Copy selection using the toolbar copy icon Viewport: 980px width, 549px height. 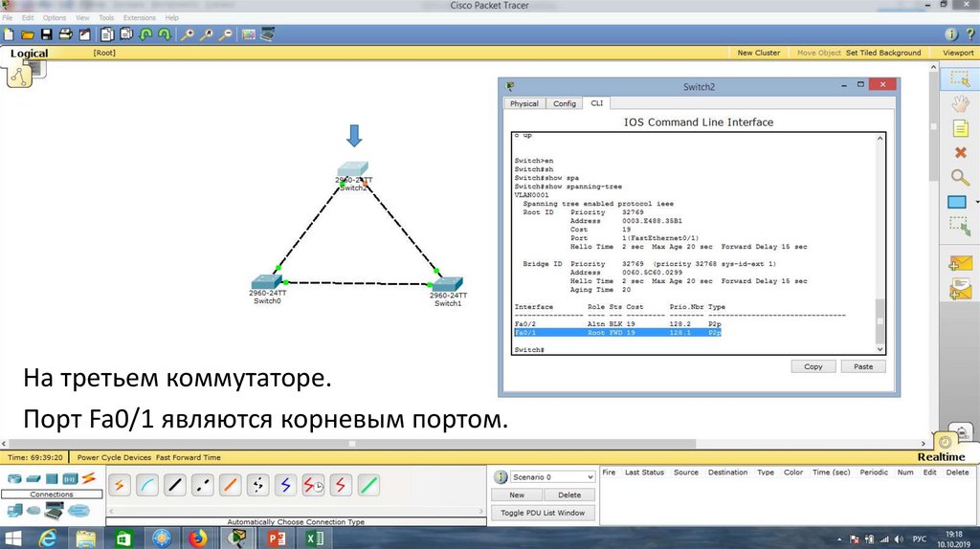point(107,34)
